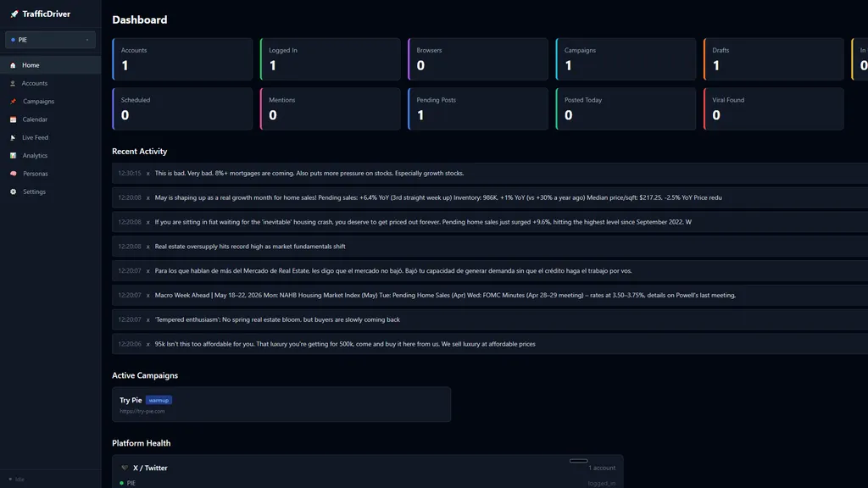
Task: Open the Live Feed page
Action: click(x=50, y=138)
